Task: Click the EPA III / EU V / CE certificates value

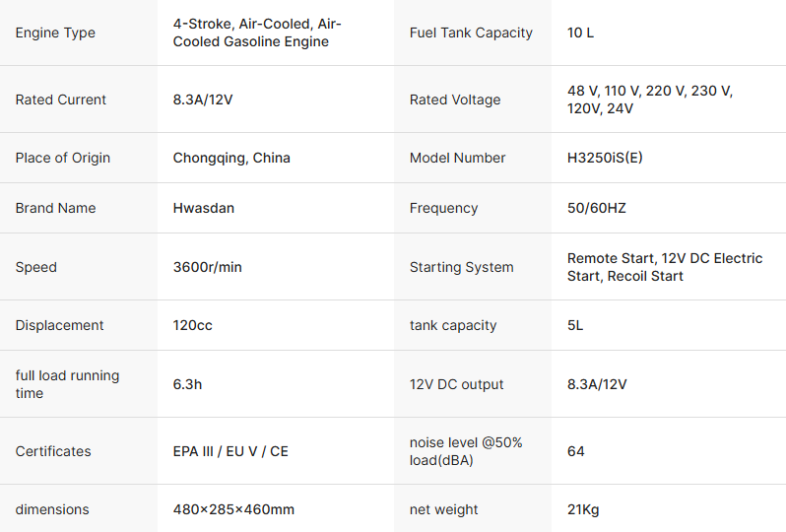Action: coord(230,451)
